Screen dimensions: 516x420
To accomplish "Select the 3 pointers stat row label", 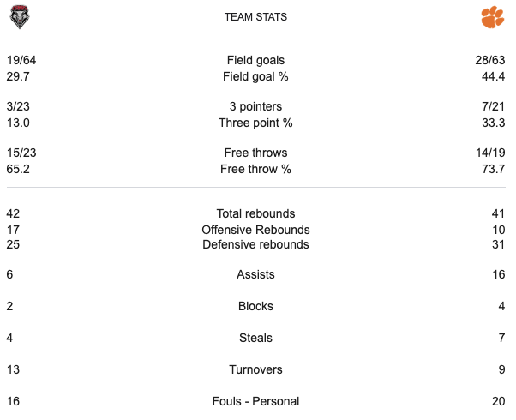I will [255, 106].
